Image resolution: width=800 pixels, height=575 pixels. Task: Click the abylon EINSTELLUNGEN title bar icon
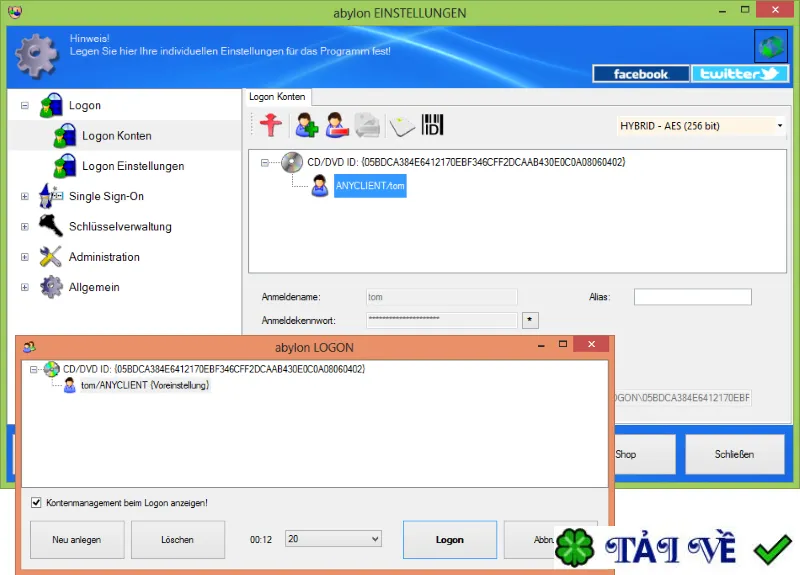tap(15, 11)
